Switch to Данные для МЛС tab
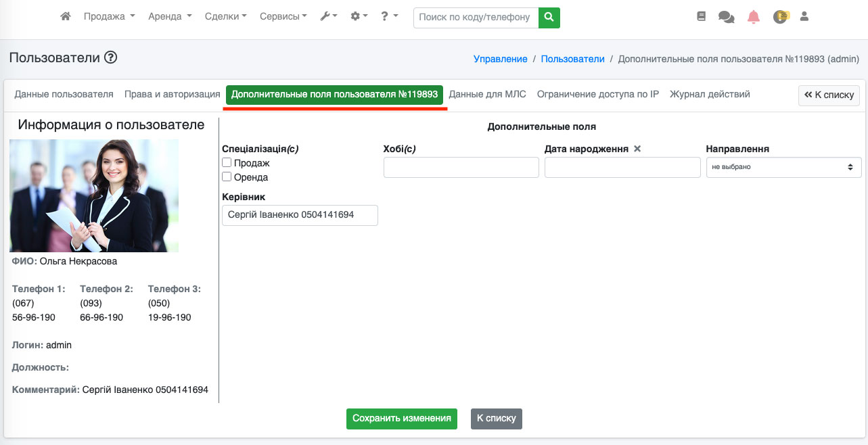This screenshot has height=445, width=868. pos(487,94)
